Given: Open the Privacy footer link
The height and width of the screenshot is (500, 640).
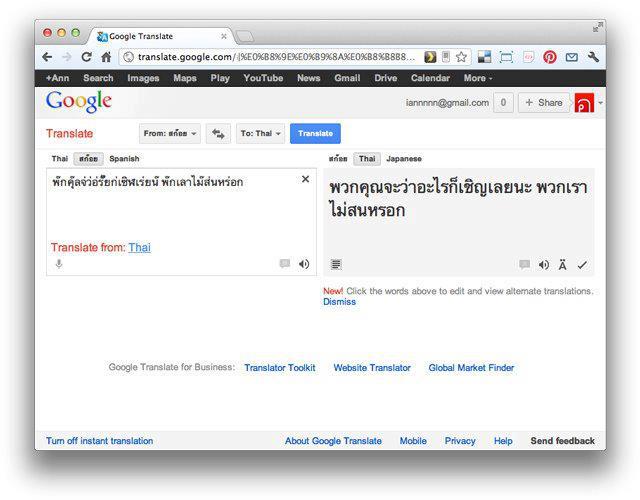Looking at the screenshot, I should (460, 441).
